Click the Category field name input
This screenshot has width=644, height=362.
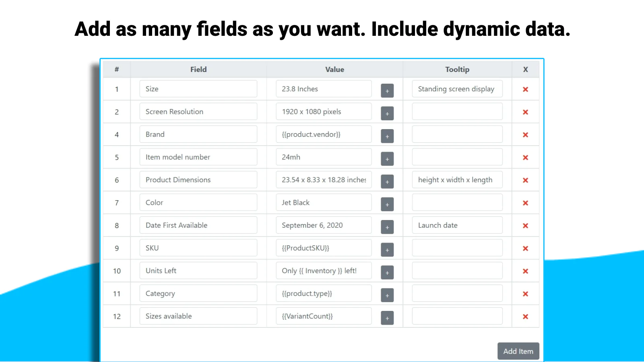tap(198, 293)
